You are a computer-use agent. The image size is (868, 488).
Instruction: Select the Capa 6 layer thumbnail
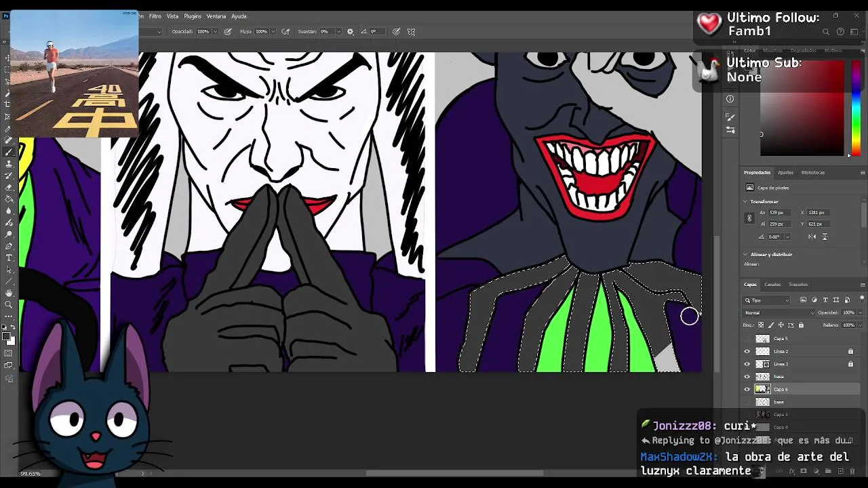(x=763, y=389)
